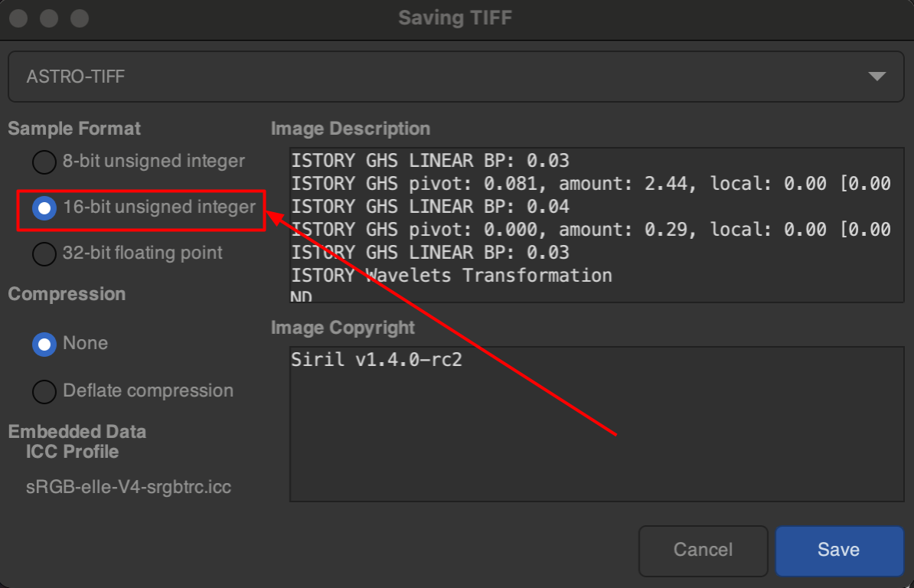The width and height of the screenshot is (914, 588).
Task: Click the Siril v1.4.0-rc2 copyright text
Action: (x=377, y=359)
